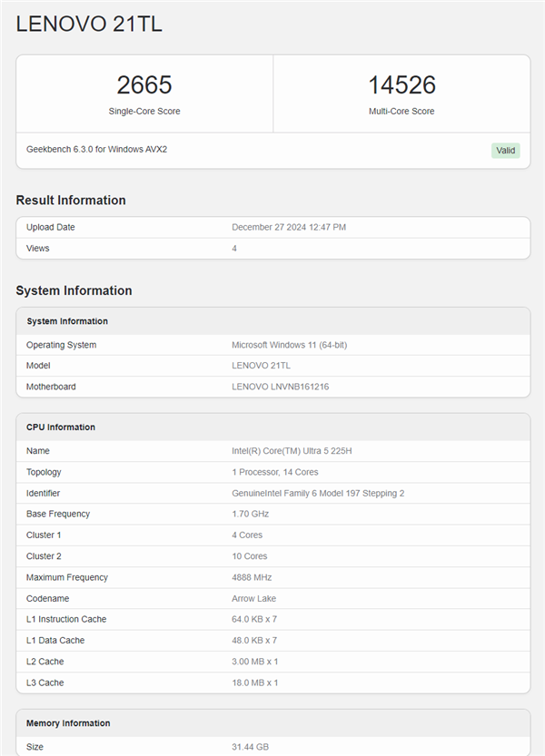
Task: Click the Identifier value GenuineIntel Family 6
Action: click(x=318, y=493)
